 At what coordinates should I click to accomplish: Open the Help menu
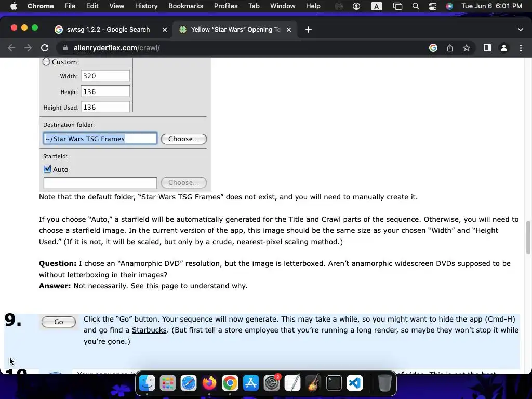point(313,6)
